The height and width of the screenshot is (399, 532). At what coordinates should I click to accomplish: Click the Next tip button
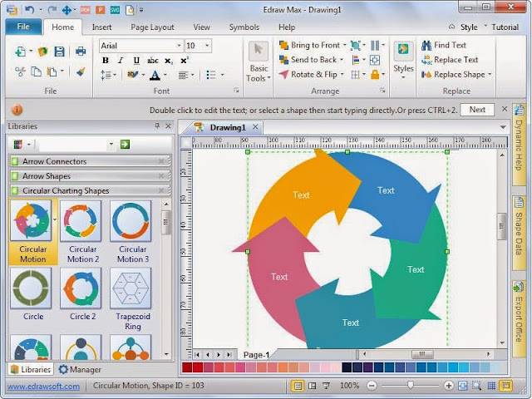point(477,110)
